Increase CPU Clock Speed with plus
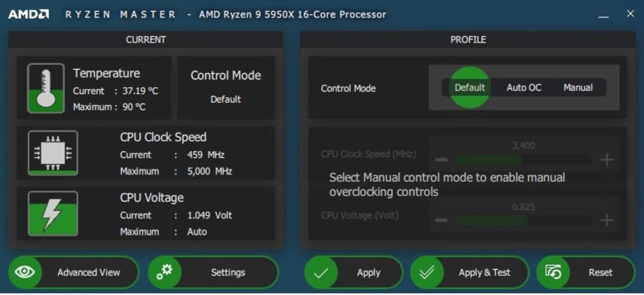Viewport: 644px width, 295px height. (x=607, y=160)
